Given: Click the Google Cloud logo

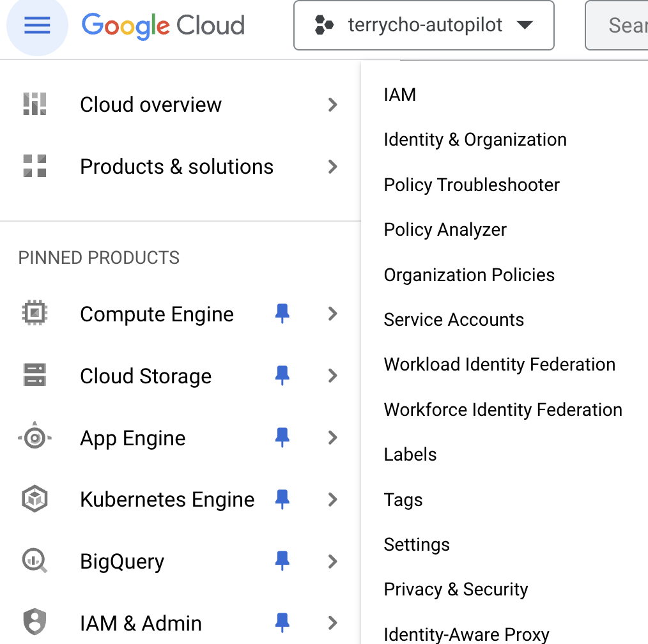Looking at the screenshot, I should [x=163, y=26].
